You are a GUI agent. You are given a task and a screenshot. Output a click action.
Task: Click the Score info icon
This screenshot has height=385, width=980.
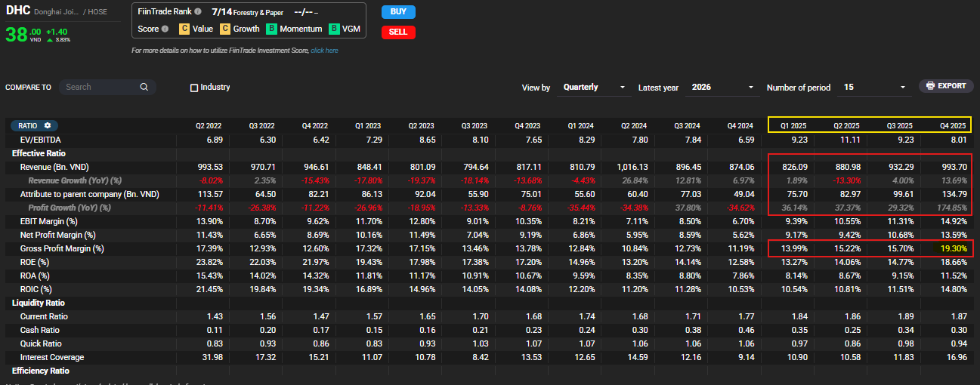(165, 29)
